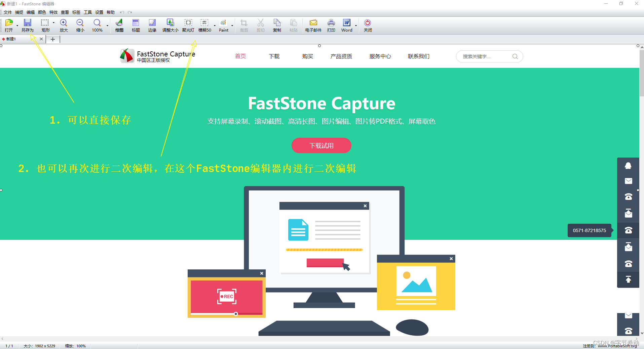Click the vertical scrollbar thumb

tap(641, 73)
